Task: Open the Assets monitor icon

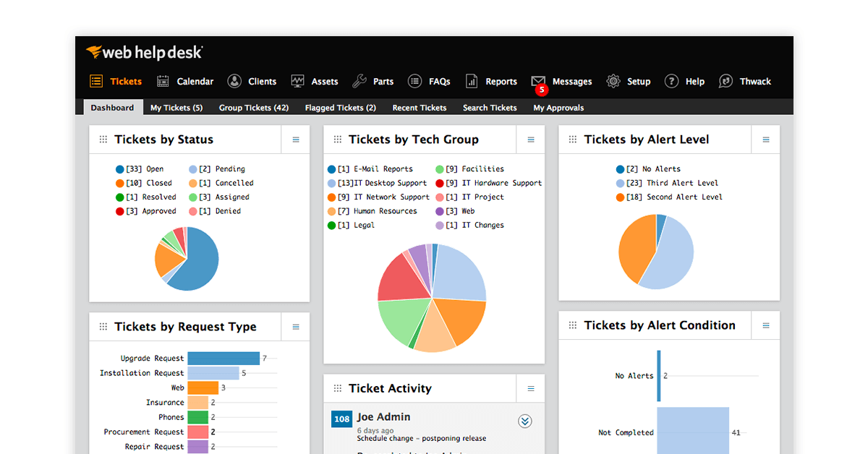Action: point(297,82)
